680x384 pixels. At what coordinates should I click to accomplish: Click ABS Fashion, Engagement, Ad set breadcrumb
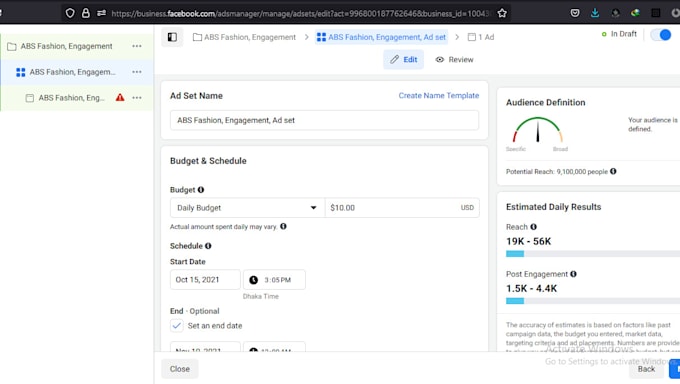point(382,37)
